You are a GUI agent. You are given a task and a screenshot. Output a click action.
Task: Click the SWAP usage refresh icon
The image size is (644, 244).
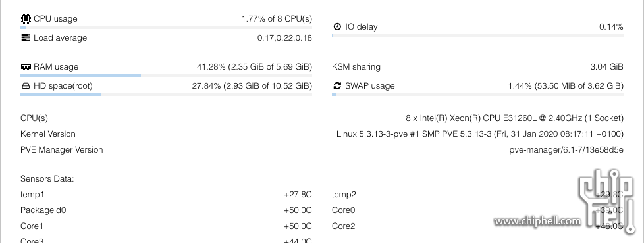pyautogui.click(x=337, y=85)
